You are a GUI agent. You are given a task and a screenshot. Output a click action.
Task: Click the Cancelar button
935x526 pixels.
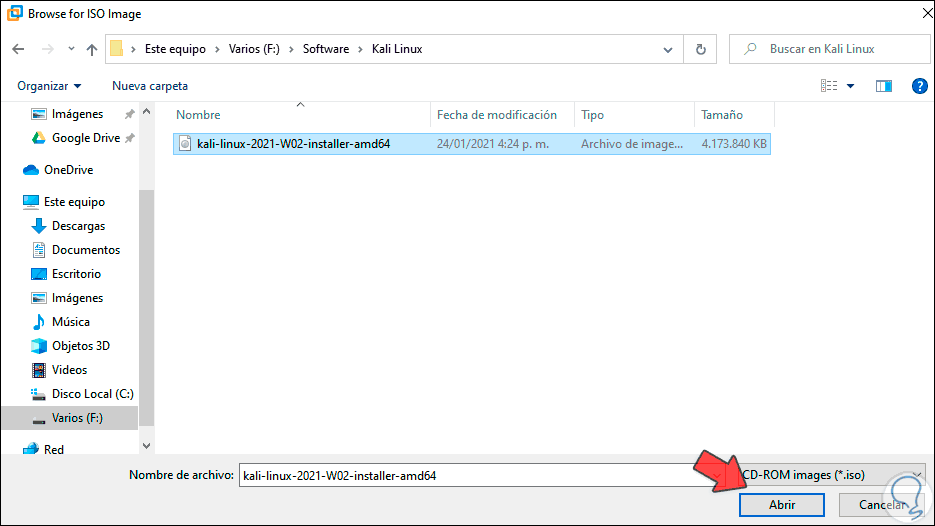click(881, 505)
